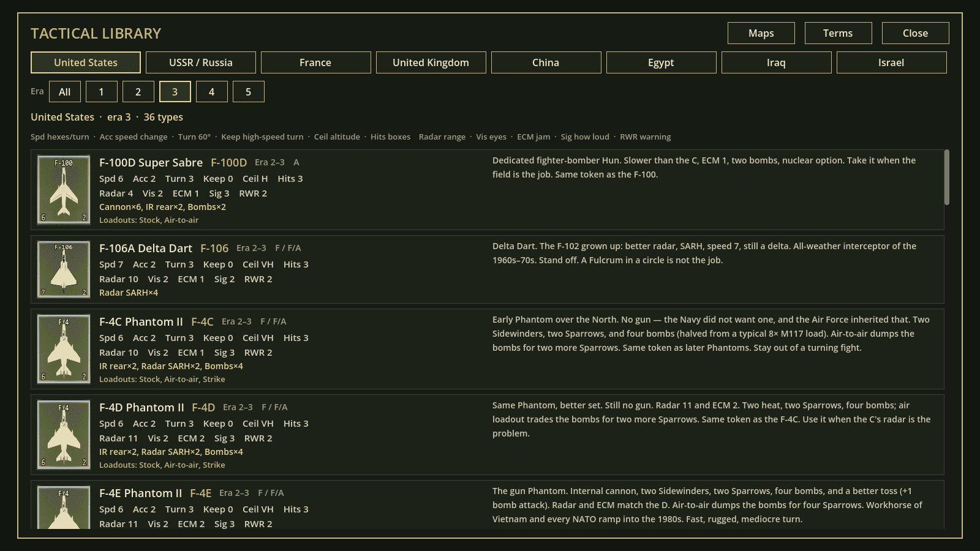Switch to the Iraq tab

point(777,62)
